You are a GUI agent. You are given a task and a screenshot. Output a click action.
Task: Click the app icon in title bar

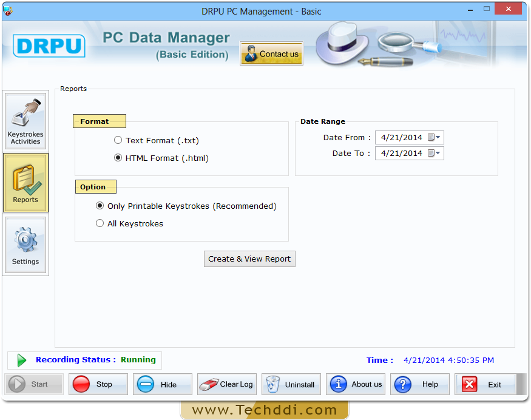pos(8,11)
